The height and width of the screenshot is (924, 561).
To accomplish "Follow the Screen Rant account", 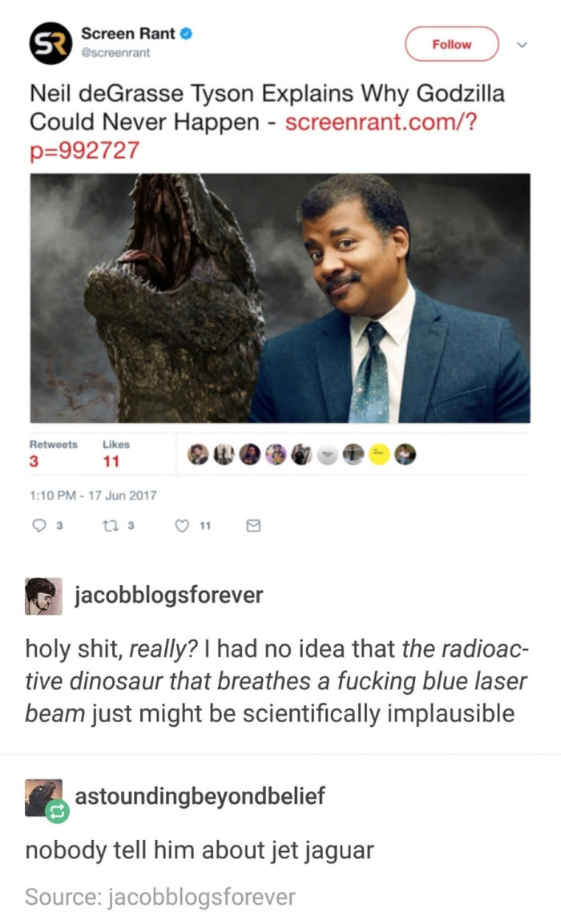I will [x=451, y=44].
